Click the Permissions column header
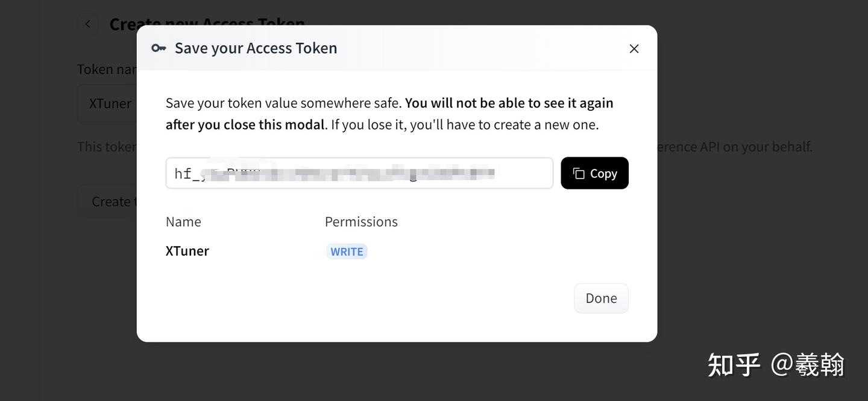 (361, 222)
